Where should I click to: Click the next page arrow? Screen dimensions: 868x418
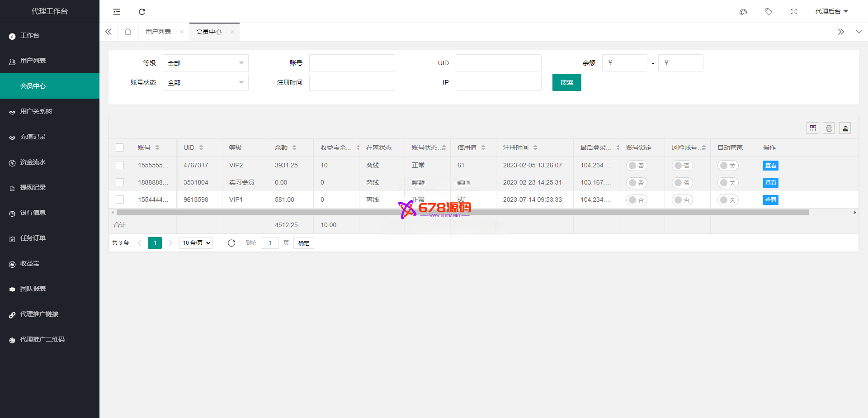(170, 243)
